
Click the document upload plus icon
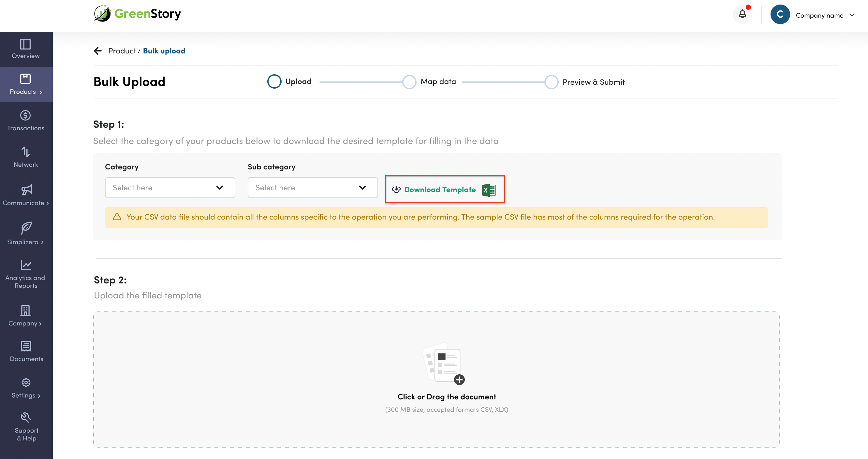coord(459,380)
